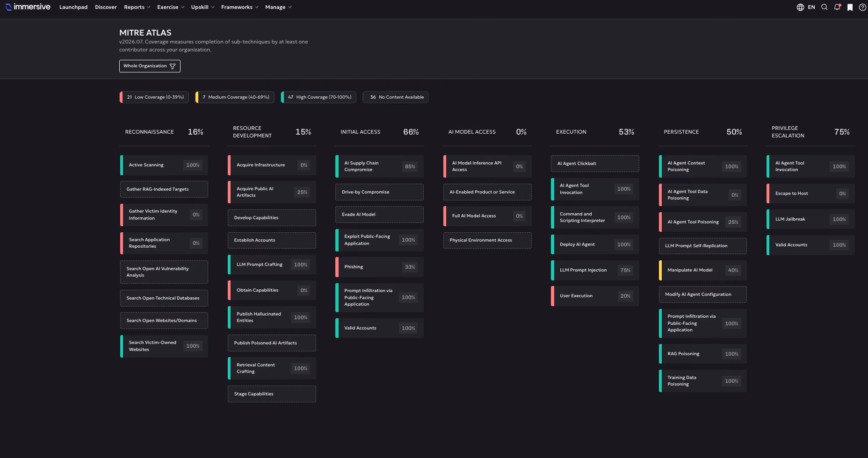Open AI Agent Clickbait card
Viewport: 868px width, 458px height.
[595, 164]
